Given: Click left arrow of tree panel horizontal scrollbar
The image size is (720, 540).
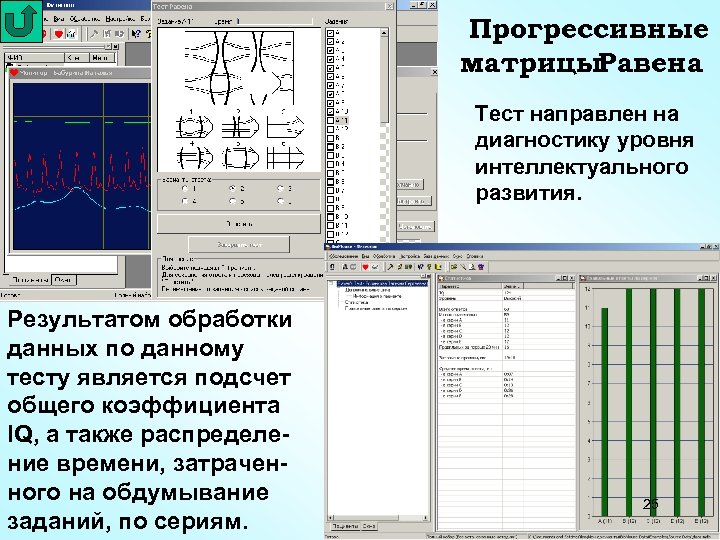Looking at the screenshot, I should pos(331,518).
